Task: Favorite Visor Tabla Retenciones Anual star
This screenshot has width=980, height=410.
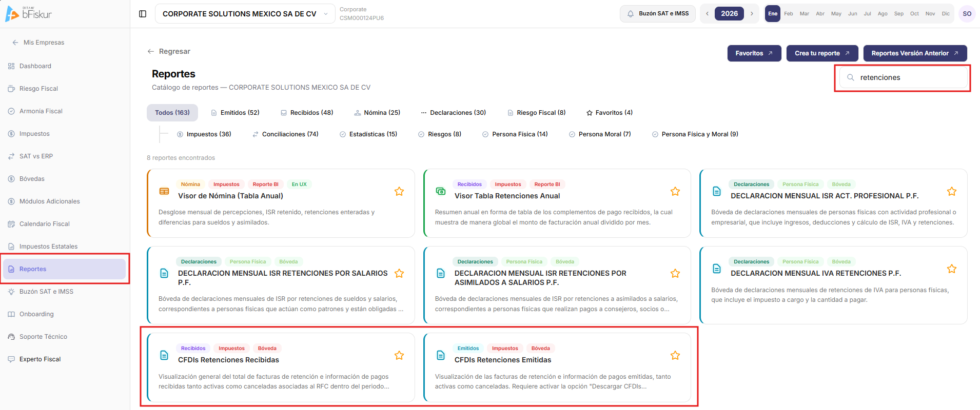Action: click(675, 191)
